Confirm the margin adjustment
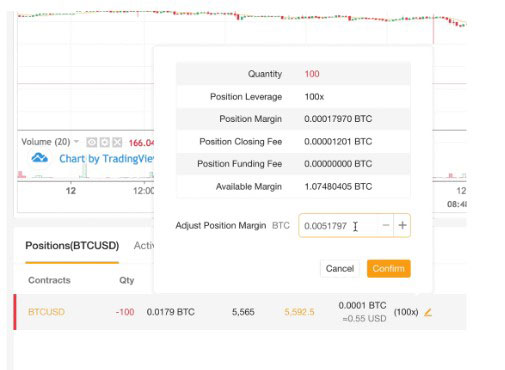The image size is (505, 370). point(389,268)
